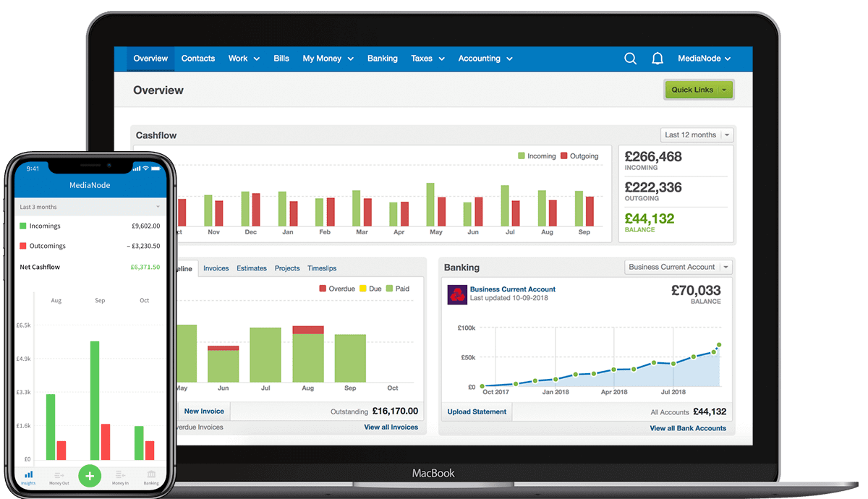Tap the Net Cashflow £6,371.50 value on the phone
Image resolution: width=868 pixels, height=499 pixels.
click(x=145, y=267)
